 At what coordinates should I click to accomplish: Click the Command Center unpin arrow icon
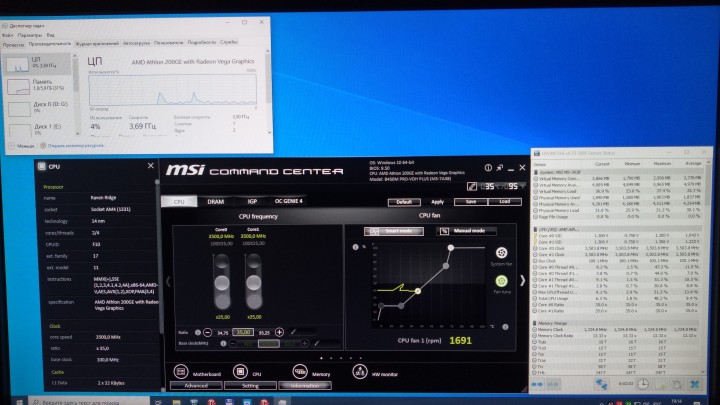500,168
